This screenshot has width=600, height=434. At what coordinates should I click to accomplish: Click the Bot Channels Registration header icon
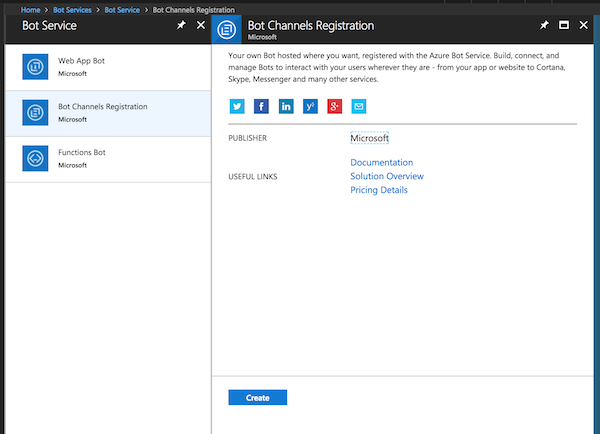(x=227, y=29)
